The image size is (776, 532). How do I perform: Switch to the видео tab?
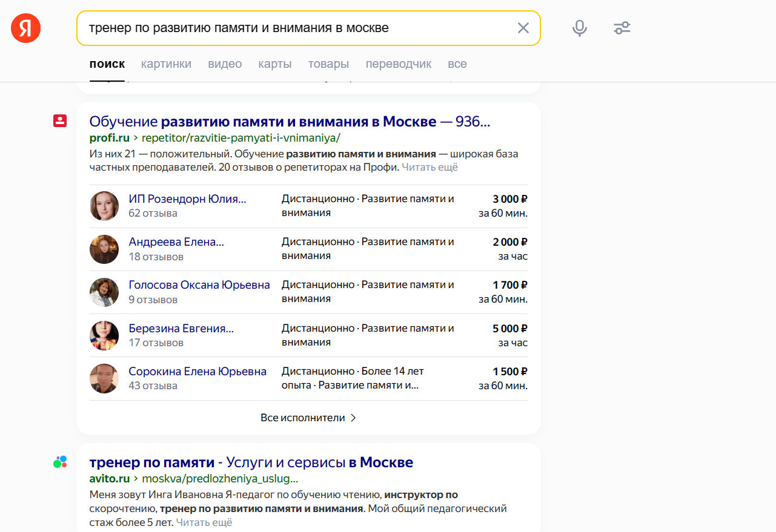[x=225, y=64]
